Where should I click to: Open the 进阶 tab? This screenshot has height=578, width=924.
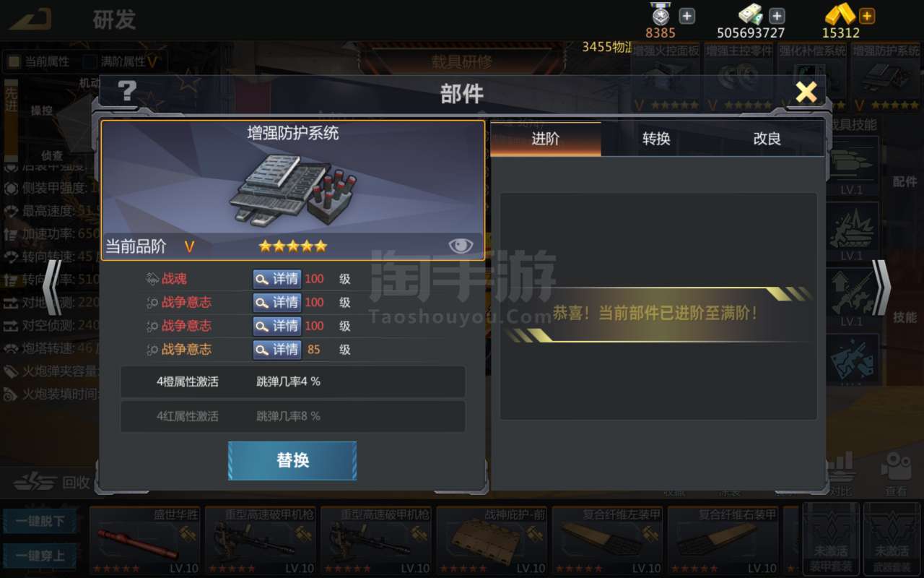546,139
